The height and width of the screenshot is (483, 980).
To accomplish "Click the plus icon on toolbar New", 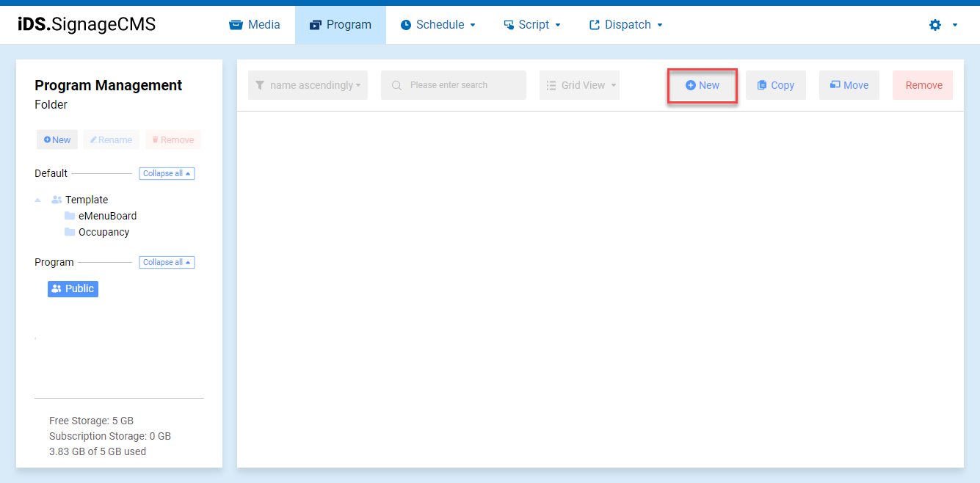I will [x=690, y=85].
